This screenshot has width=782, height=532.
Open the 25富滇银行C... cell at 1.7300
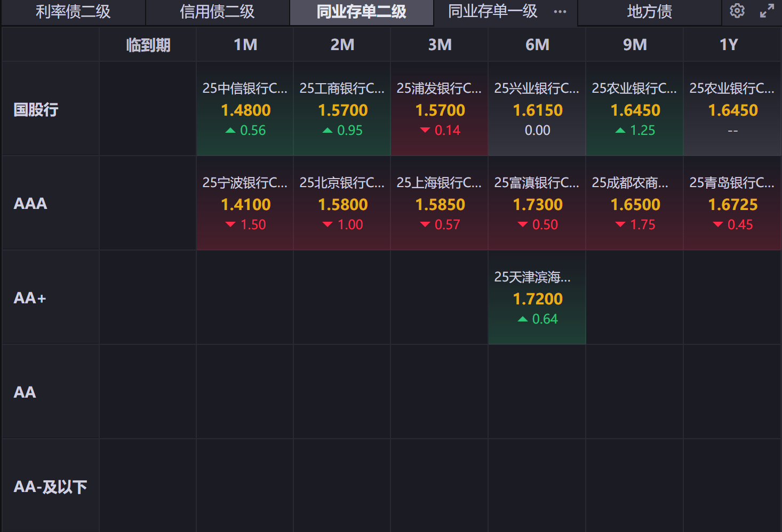click(537, 204)
